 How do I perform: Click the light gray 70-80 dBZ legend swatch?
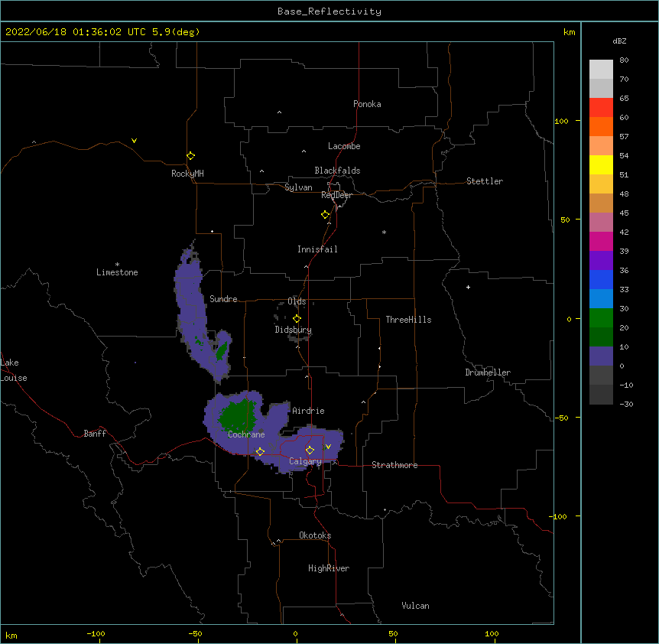tap(601, 70)
